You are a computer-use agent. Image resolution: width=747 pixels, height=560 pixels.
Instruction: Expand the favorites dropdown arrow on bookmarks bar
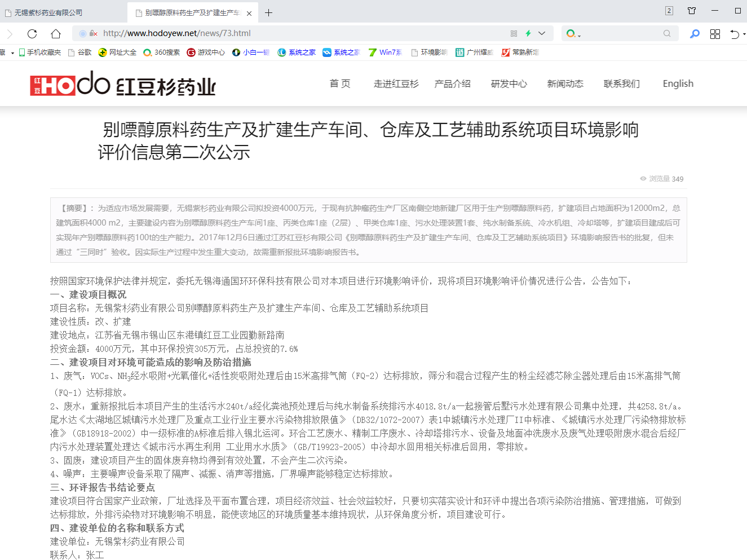tap(12, 52)
